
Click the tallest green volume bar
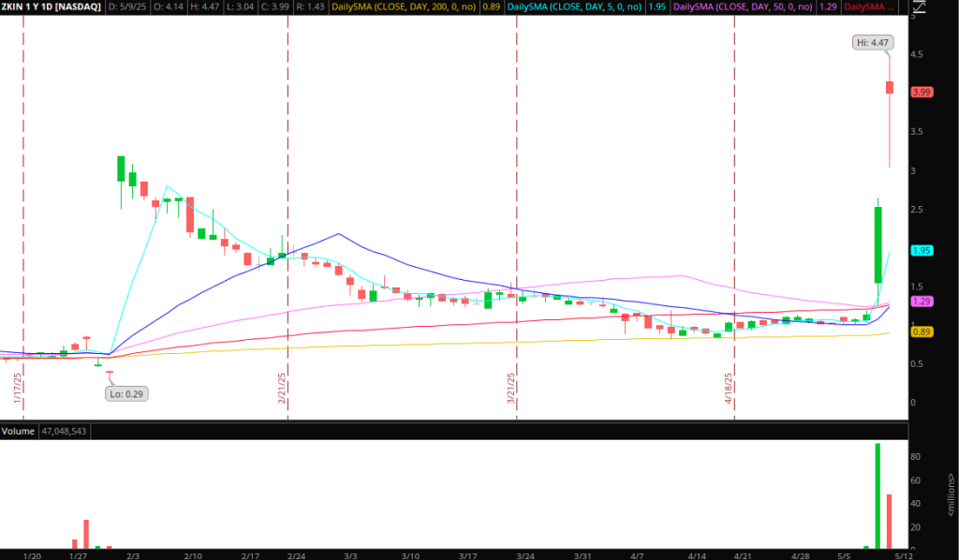pyautogui.click(x=878, y=495)
